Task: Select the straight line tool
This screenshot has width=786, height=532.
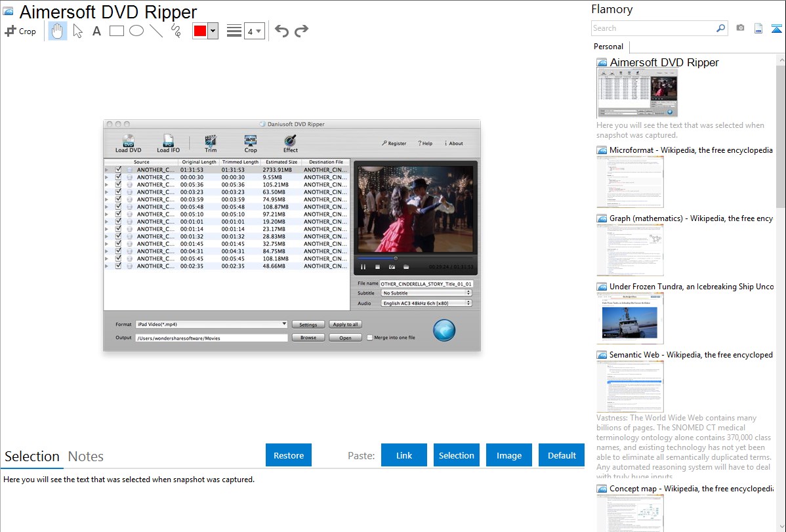Action: pos(156,31)
